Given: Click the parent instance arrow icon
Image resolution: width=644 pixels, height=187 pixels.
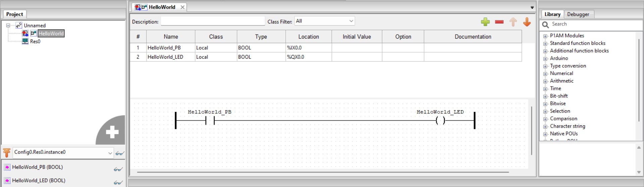Looking at the screenshot, I should [x=7, y=153].
